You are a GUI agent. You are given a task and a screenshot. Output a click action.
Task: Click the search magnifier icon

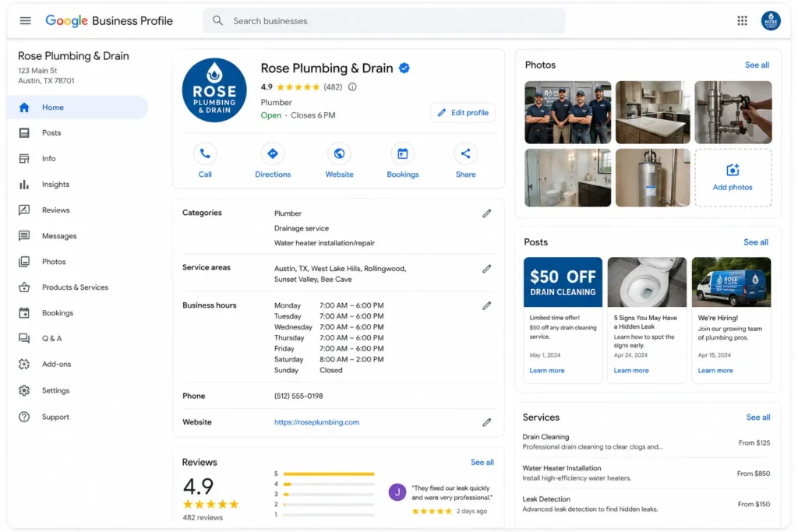[218, 21]
